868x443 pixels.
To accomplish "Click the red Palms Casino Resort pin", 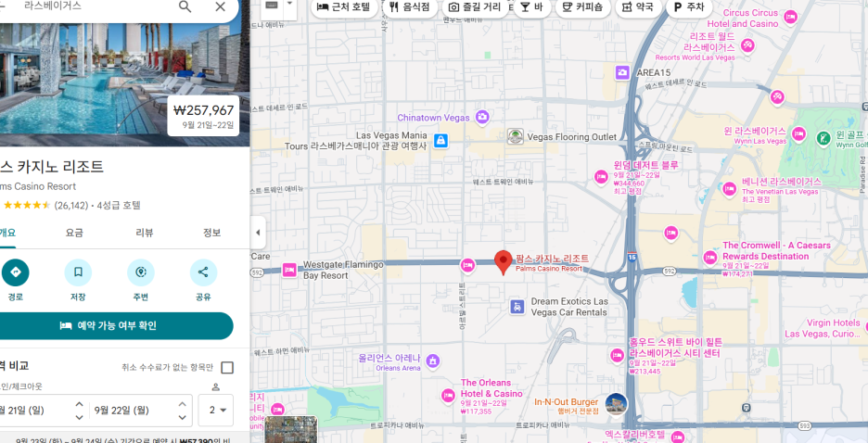I will tap(503, 262).
